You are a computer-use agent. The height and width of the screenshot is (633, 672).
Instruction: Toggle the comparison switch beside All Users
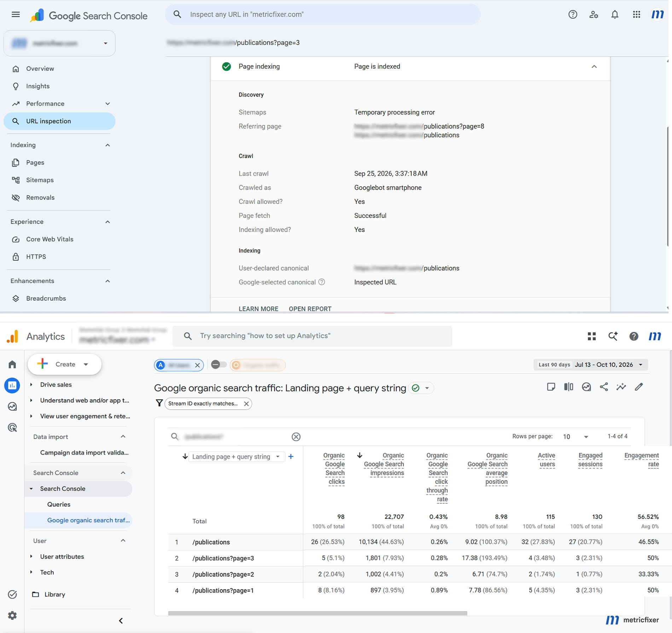tap(219, 364)
